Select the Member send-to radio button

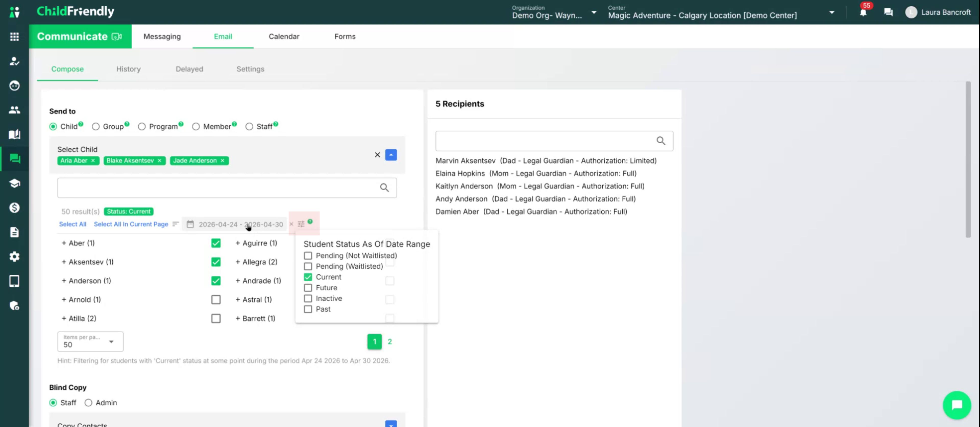pos(196,126)
